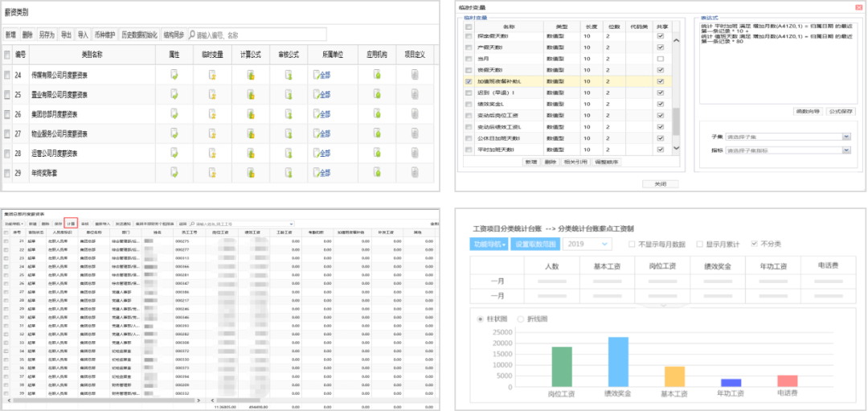The height and width of the screenshot is (411, 868).
Task: Open the 指标 dropdown list
Action: tap(846, 150)
